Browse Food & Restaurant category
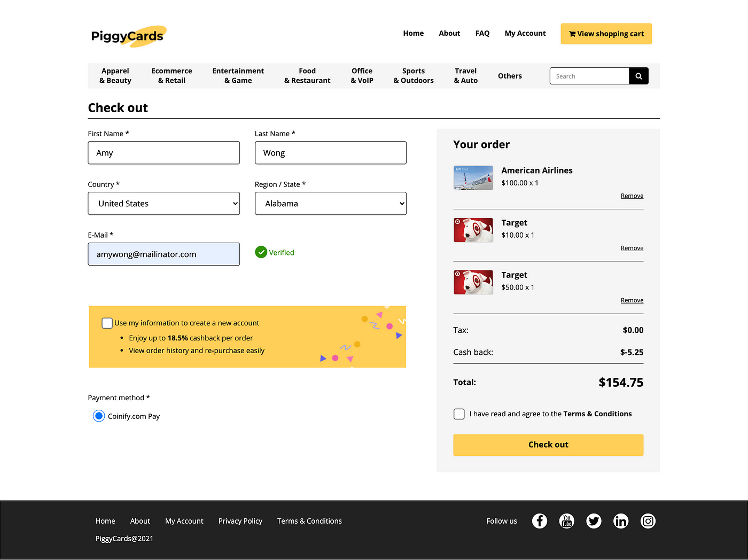The width and height of the screenshot is (748, 560). pyautogui.click(x=307, y=76)
